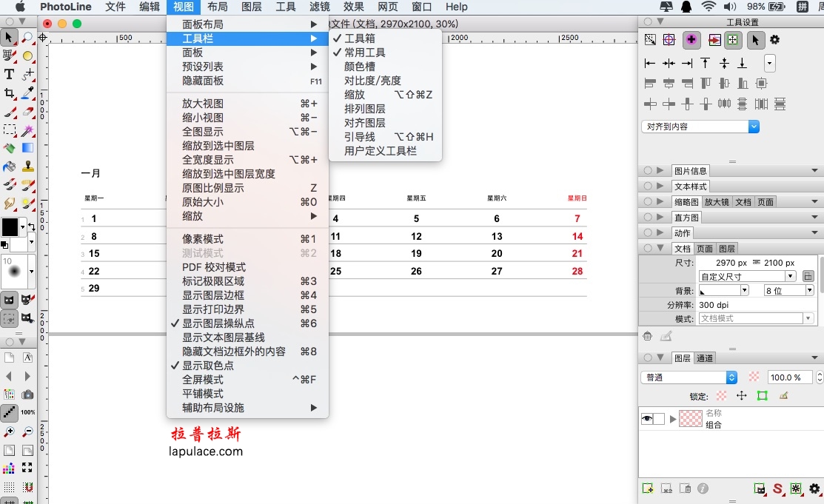This screenshot has height=504, width=824.
Task: Align bottom edges in tool settings
Action: (x=742, y=64)
